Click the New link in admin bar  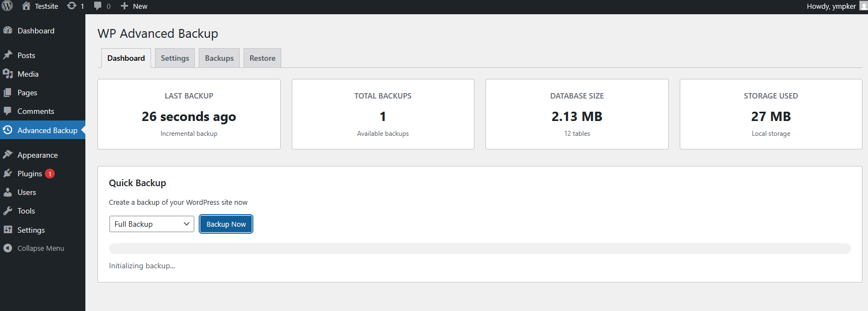coord(140,6)
